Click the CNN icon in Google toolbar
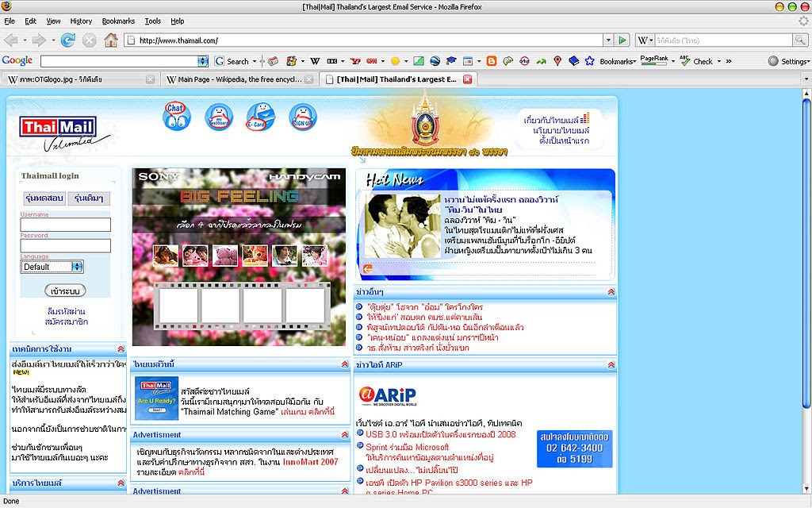Image resolution: width=812 pixels, height=508 pixels. (371, 61)
